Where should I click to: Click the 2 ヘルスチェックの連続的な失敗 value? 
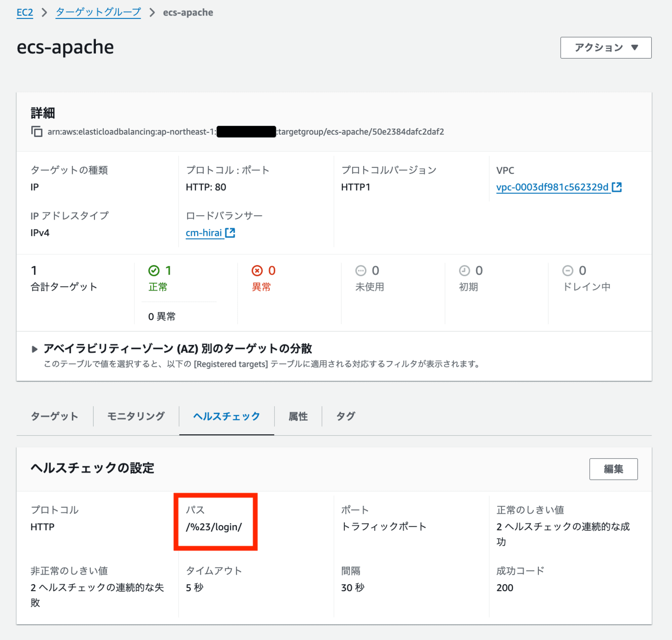(x=97, y=595)
